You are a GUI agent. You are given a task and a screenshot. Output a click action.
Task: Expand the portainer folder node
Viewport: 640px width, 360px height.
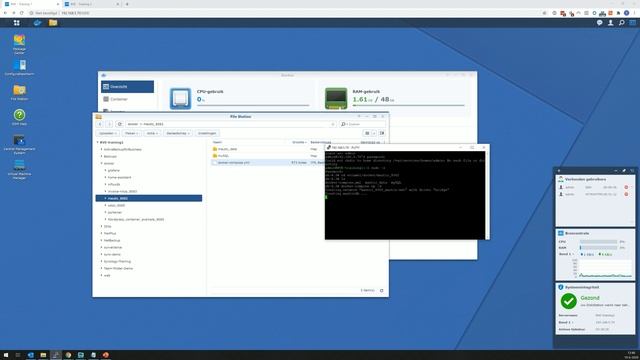pos(105,212)
